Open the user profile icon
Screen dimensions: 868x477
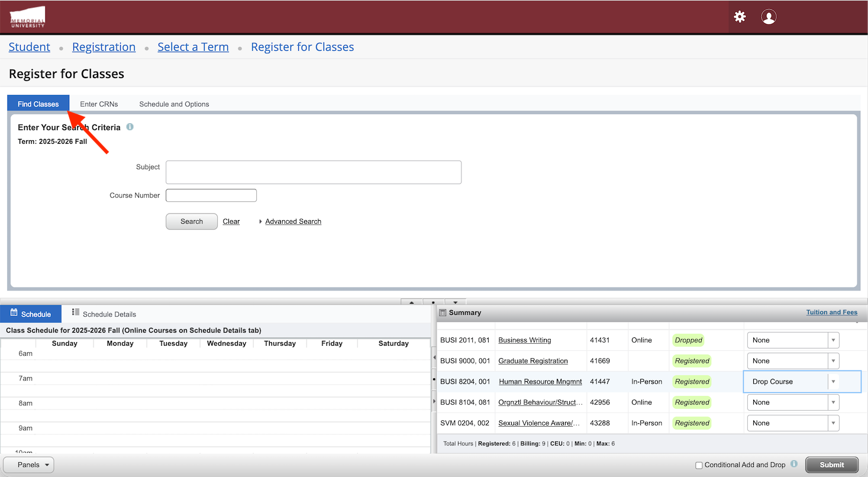[769, 17]
